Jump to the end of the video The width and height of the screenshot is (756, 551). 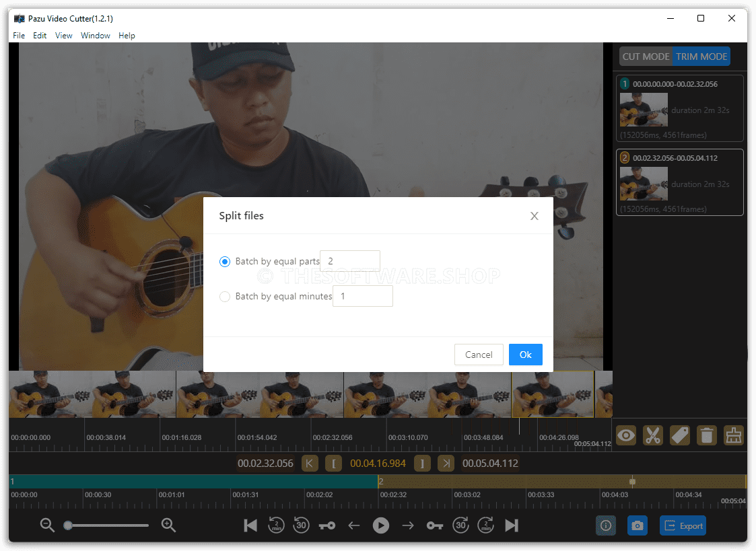point(512,525)
